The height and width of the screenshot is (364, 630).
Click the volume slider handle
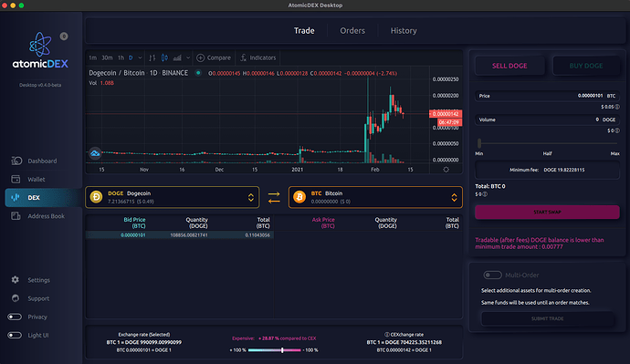[x=479, y=143]
